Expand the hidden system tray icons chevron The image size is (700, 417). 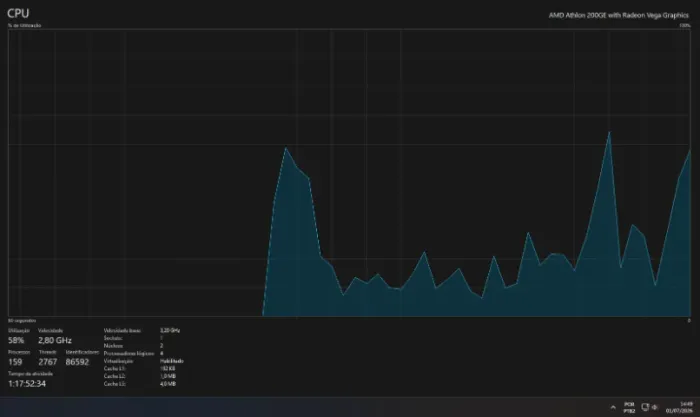[x=613, y=407]
